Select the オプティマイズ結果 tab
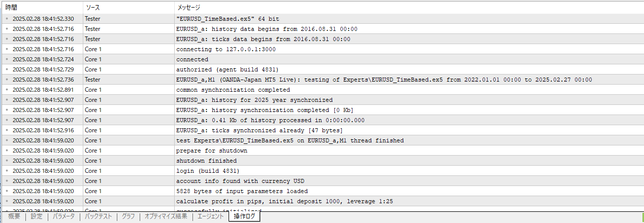Viewport: 644px width, 223px height. (166, 216)
